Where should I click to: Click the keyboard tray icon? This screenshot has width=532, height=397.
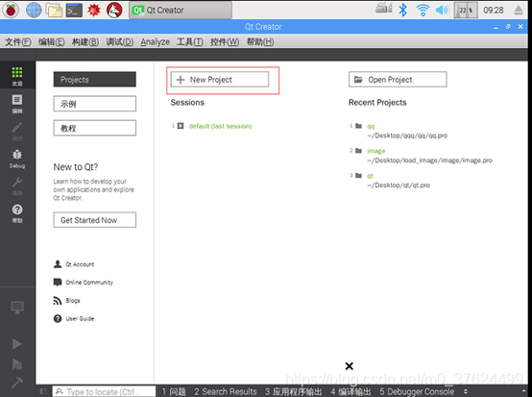384,8
